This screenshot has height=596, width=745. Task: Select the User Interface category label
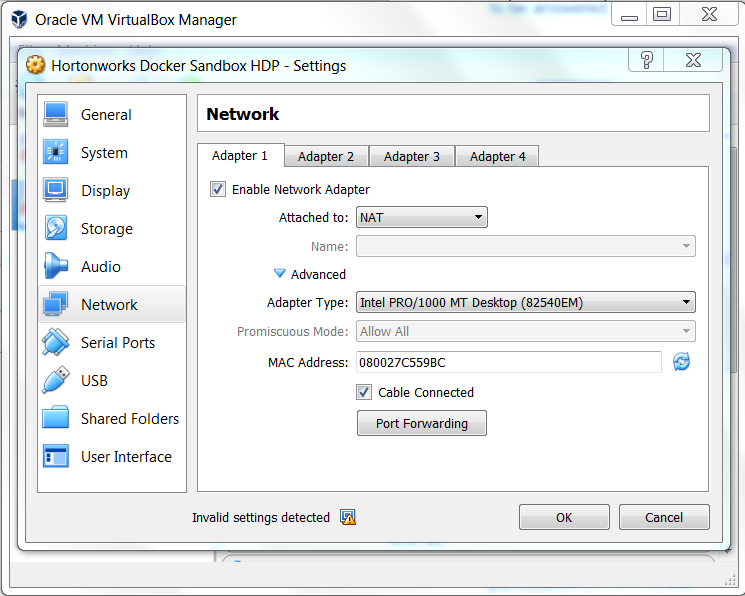pos(126,457)
